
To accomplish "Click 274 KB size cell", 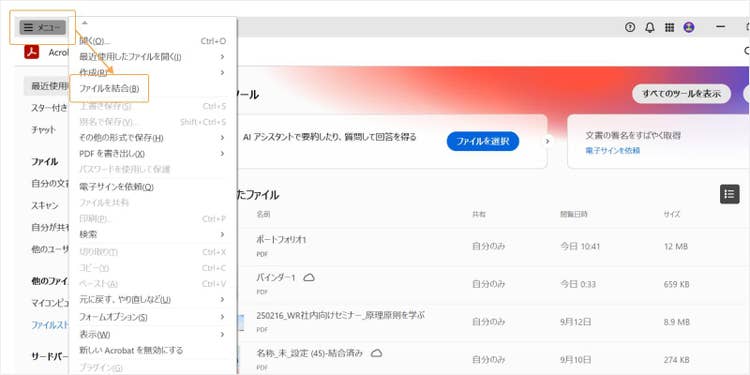I will (x=676, y=359).
